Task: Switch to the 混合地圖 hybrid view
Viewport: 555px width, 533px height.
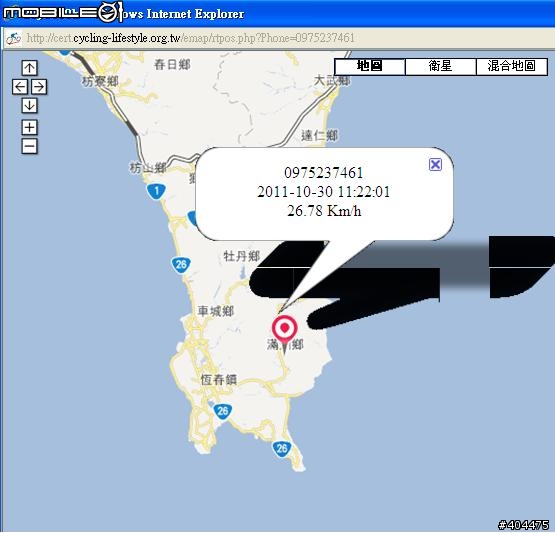Action: (512, 66)
